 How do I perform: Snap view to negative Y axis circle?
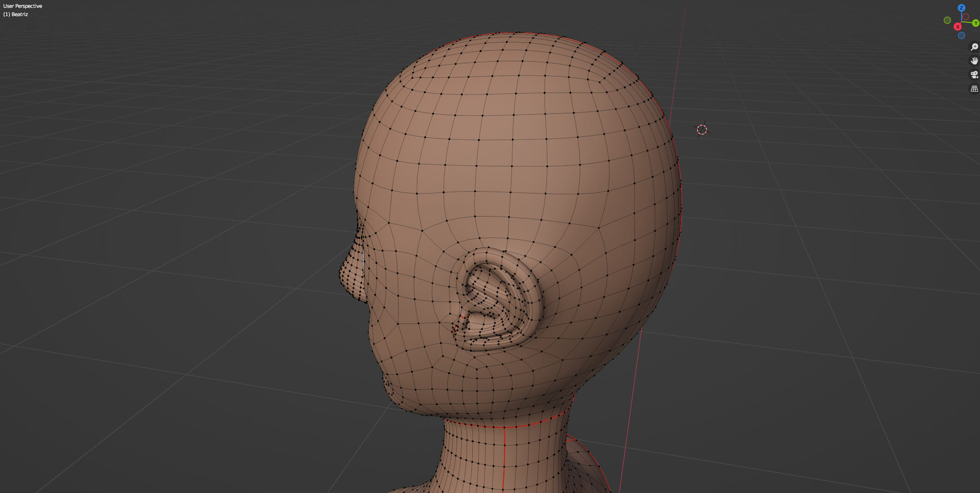(947, 20)
